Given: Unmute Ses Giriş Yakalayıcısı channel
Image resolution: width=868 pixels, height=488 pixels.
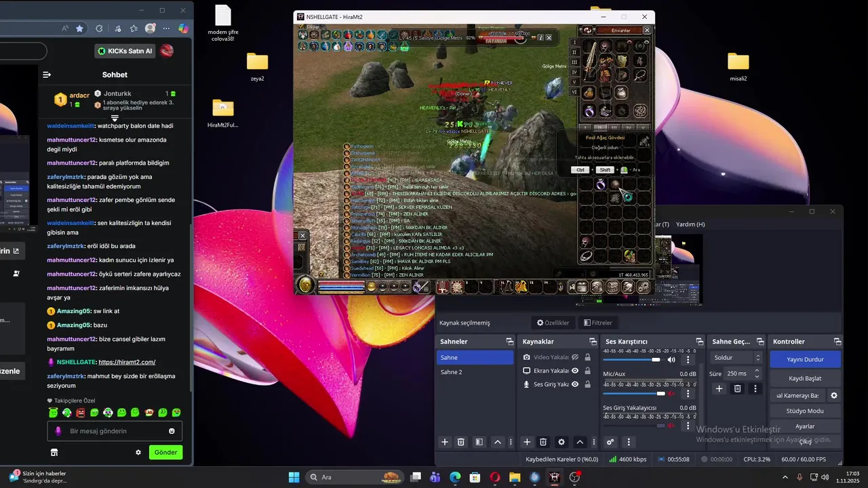Looking at the screenshot, I should pos(671,426).
